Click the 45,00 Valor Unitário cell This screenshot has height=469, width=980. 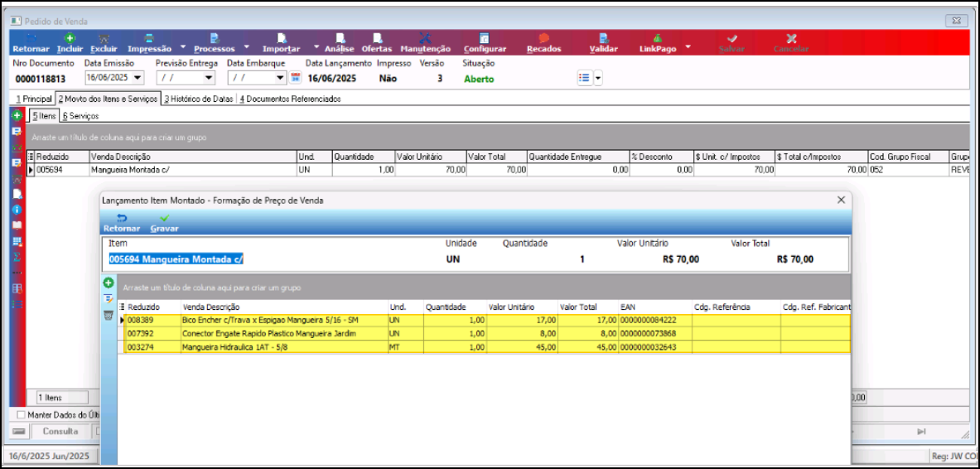522,347
